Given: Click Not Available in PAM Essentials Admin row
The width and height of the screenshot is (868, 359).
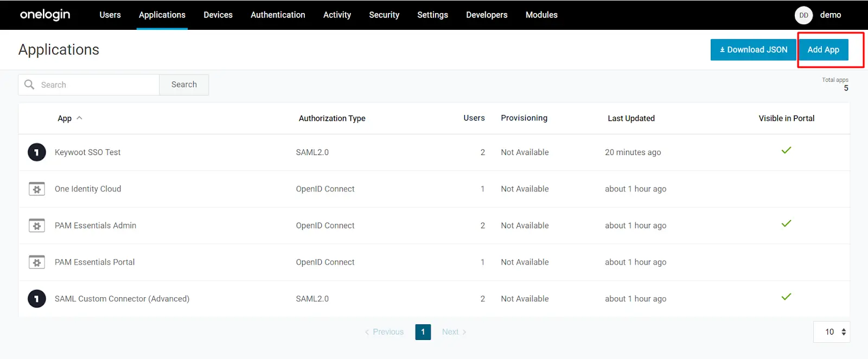Looking at the screenshot, I should click(525, 226).
